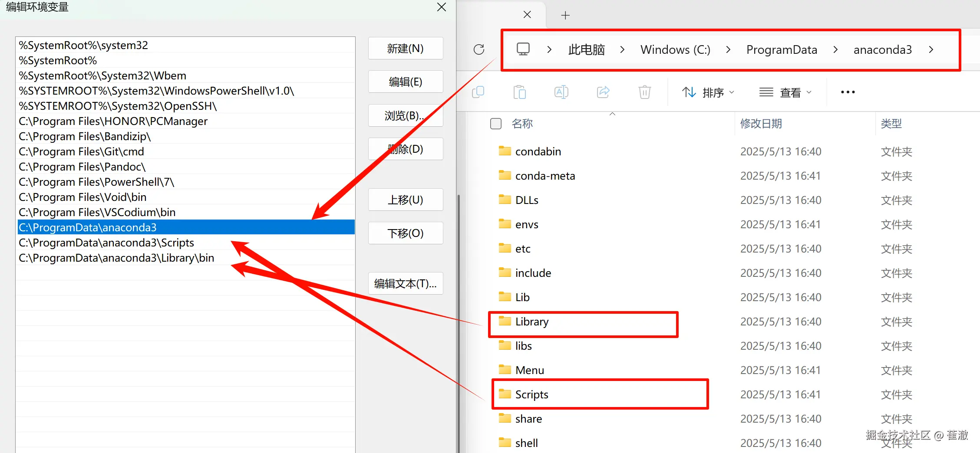Select the conda-meta folder icon
Screen dimensions: 980x453
[505, 175]
